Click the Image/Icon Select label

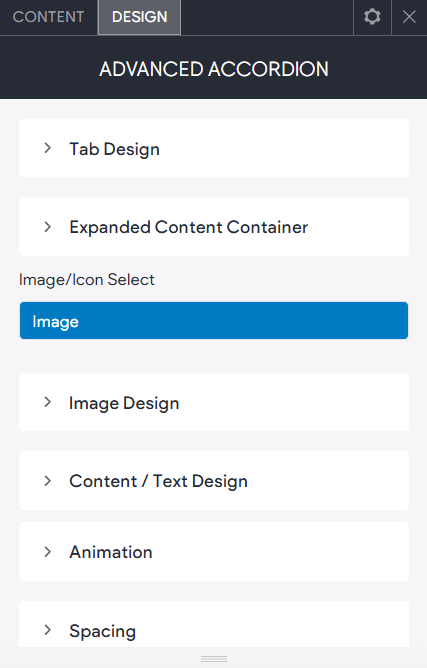[87, 280]
